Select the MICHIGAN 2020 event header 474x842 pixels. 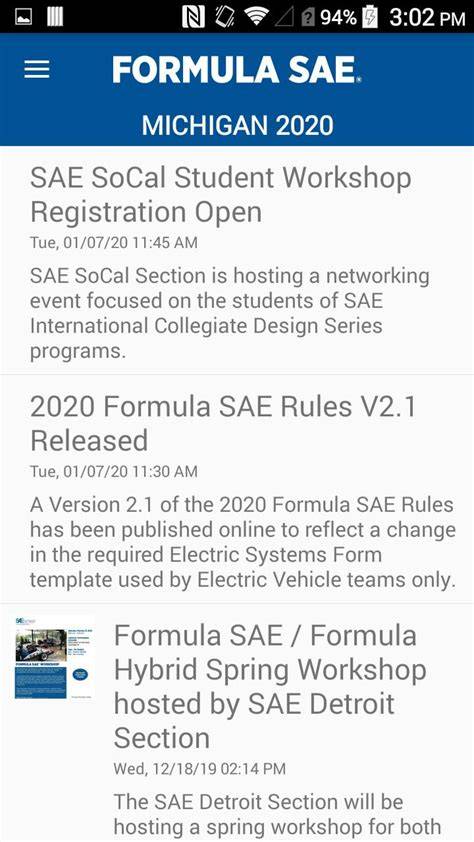(x=237, y=125)
